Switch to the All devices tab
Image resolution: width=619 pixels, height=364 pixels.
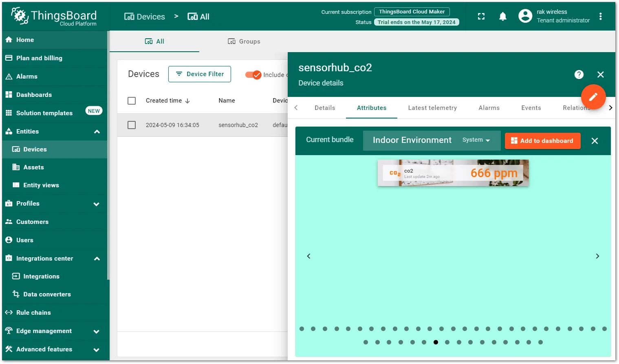point(154,42)
